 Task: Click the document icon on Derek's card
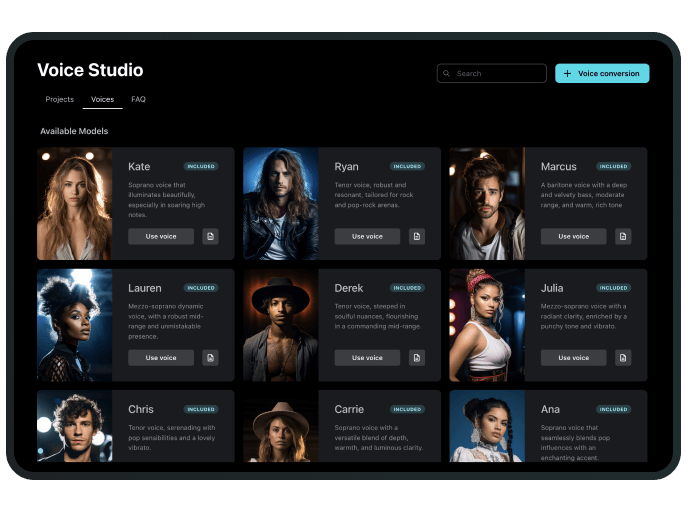tap(417, 357)
